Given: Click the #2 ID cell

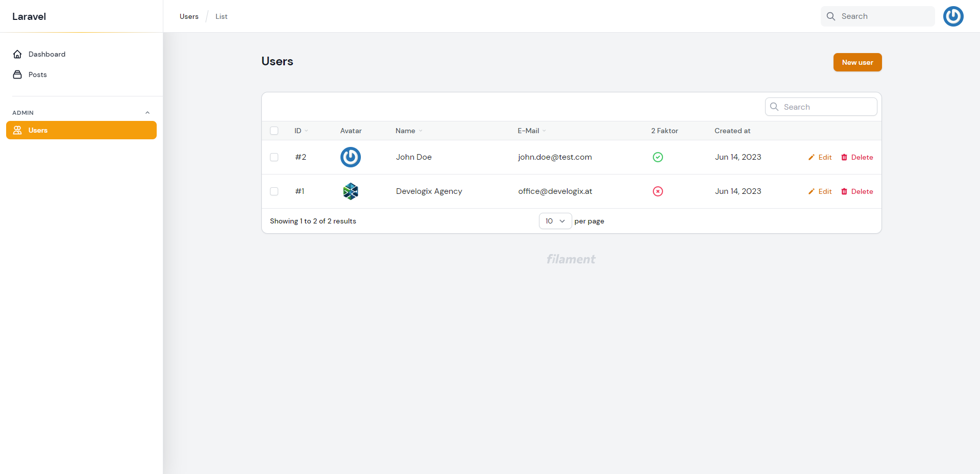Looking at the screenshot, I should point(301,157).
